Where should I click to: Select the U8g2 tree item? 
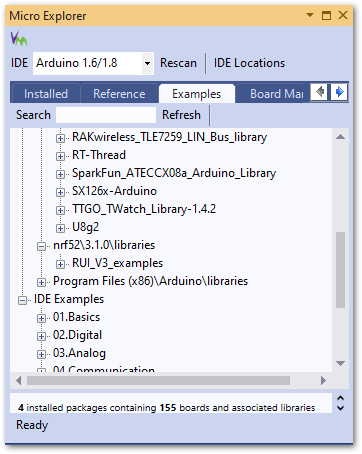point(86,227)
